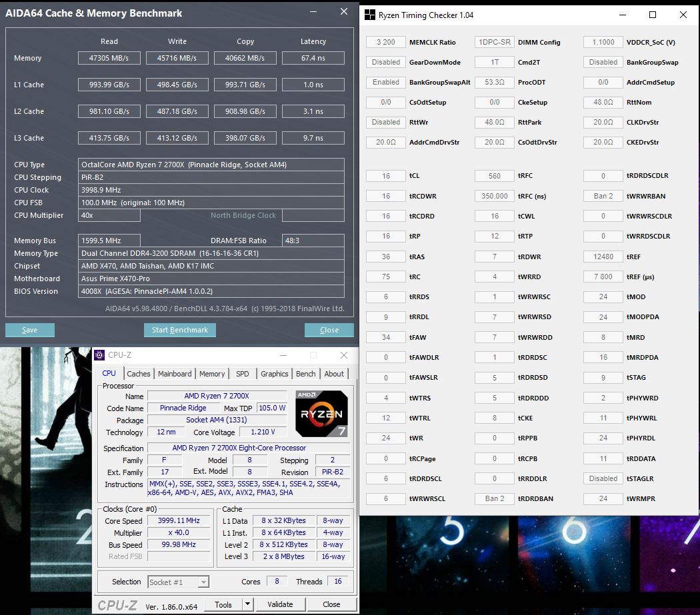
Task: Click the Validate button in CPU-Z
Action: pyautogui.click(x=281, y=604)
